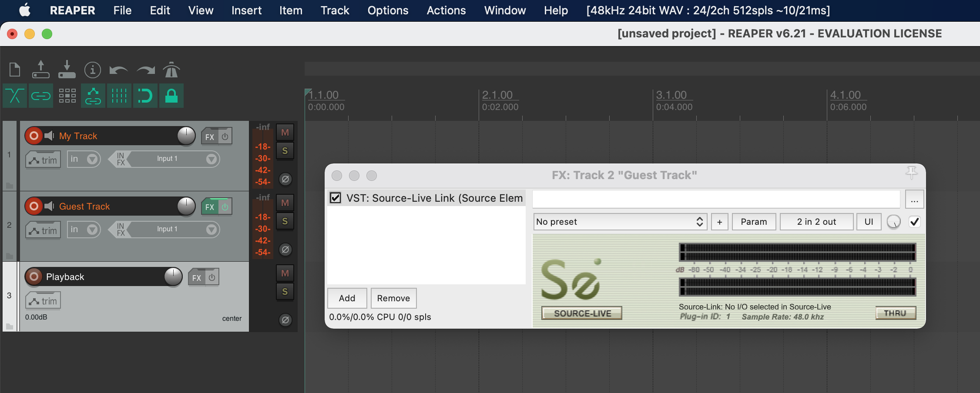The height and width of the screenshot is (393, 980).
Task: Click the Undo arrow icon
Action: click(118, 70)
